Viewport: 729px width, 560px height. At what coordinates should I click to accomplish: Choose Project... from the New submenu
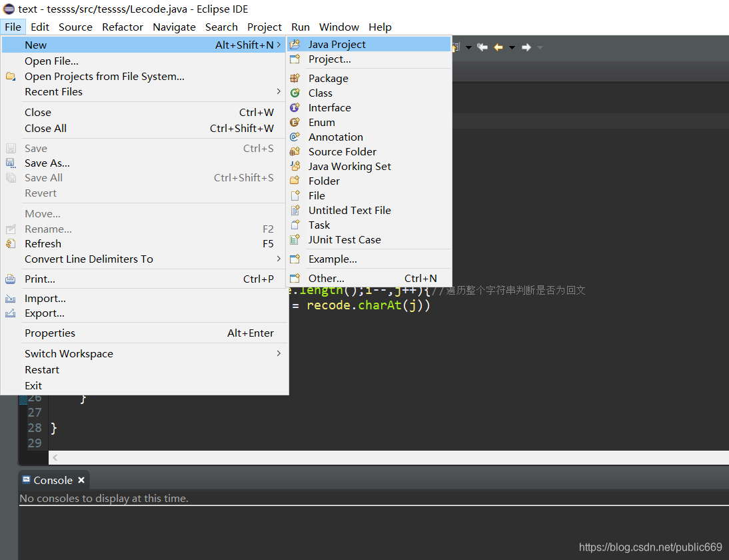[368, 59]
